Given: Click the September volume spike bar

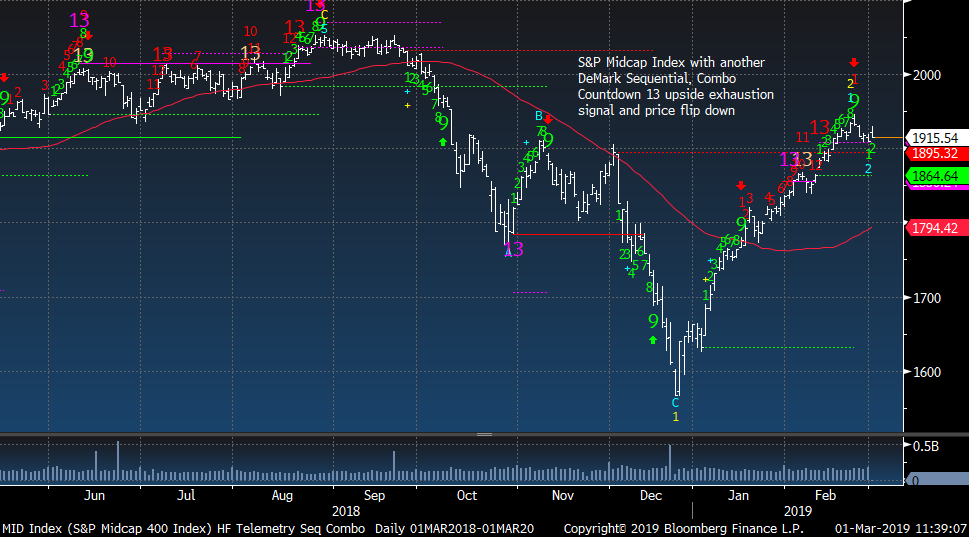Looking at the screenshot, I should coord(394,466).
